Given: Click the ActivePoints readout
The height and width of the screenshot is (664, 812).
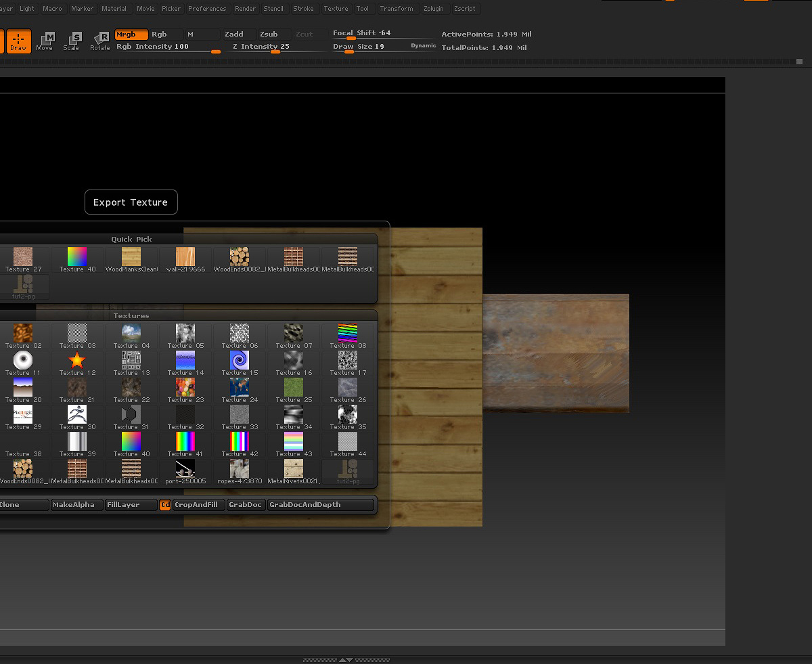Looking at the screenshot, I should point(487,35).
